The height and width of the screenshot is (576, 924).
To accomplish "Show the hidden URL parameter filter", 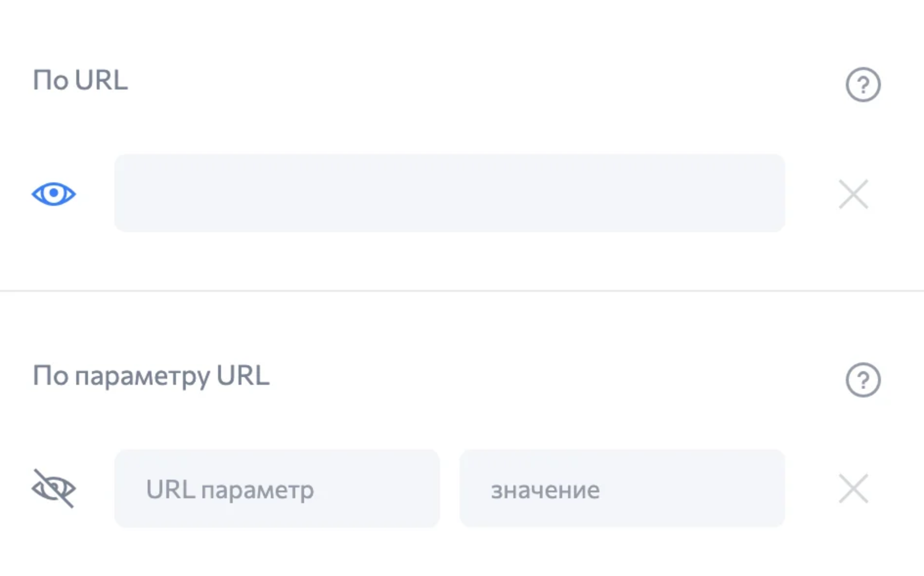I will tap(54, 488).
